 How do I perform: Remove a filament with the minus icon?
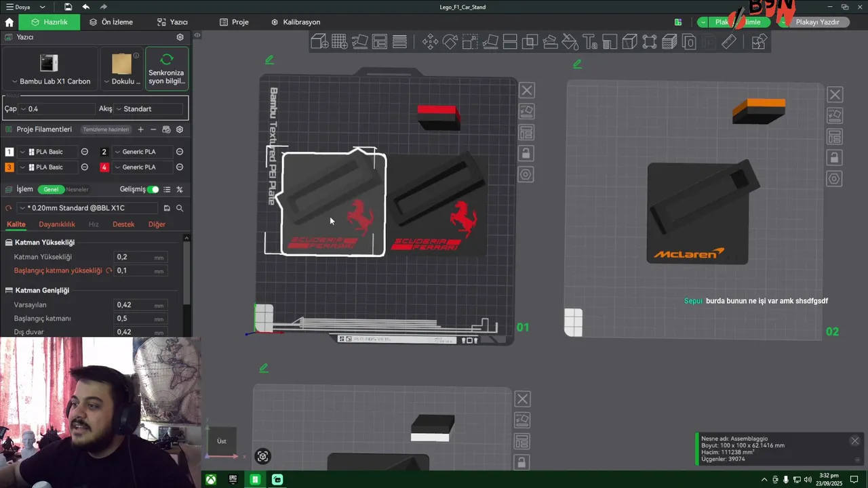153,129
